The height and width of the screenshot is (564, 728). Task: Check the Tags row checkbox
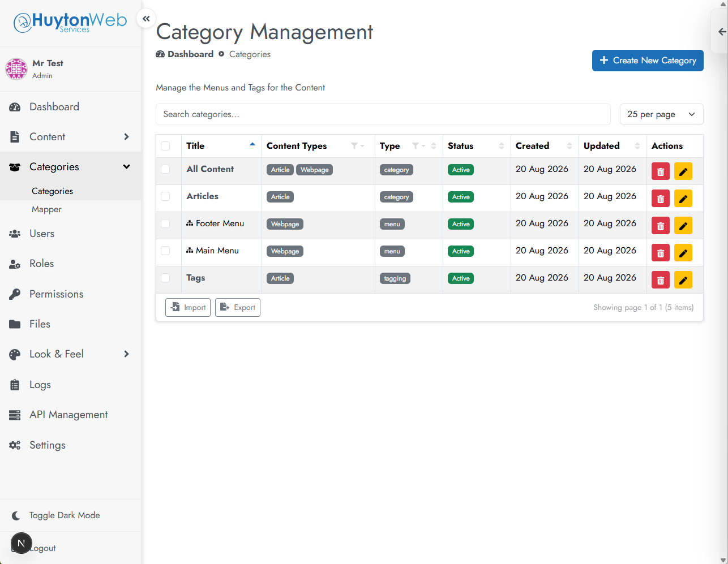(165, 278)
